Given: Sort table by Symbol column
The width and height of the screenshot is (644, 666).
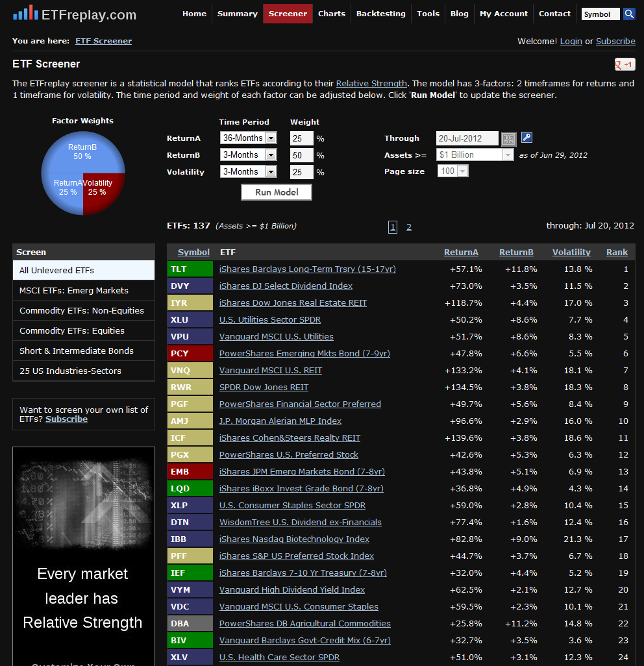Looking at the screenshot, I should point(193,253).
